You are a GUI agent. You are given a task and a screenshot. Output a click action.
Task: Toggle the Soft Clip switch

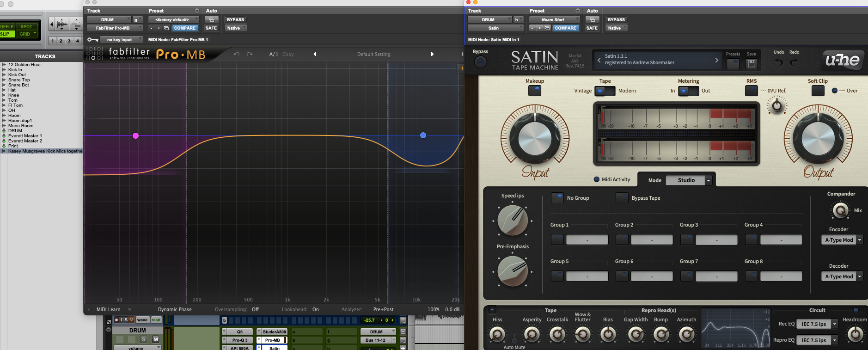click(818, 90)
